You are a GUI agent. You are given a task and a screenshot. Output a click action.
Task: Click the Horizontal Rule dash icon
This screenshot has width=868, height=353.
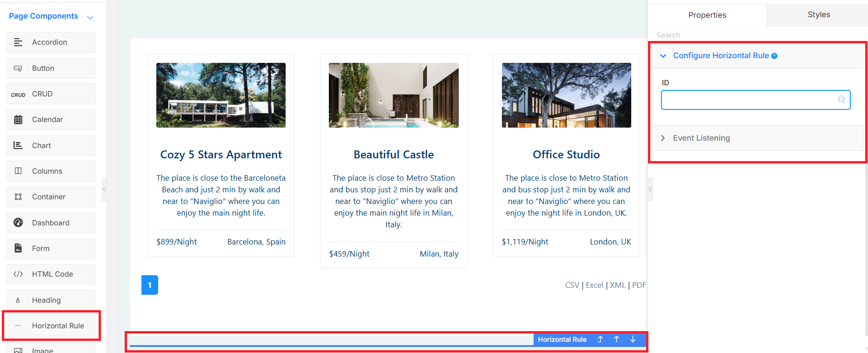[x=18, y=326]
